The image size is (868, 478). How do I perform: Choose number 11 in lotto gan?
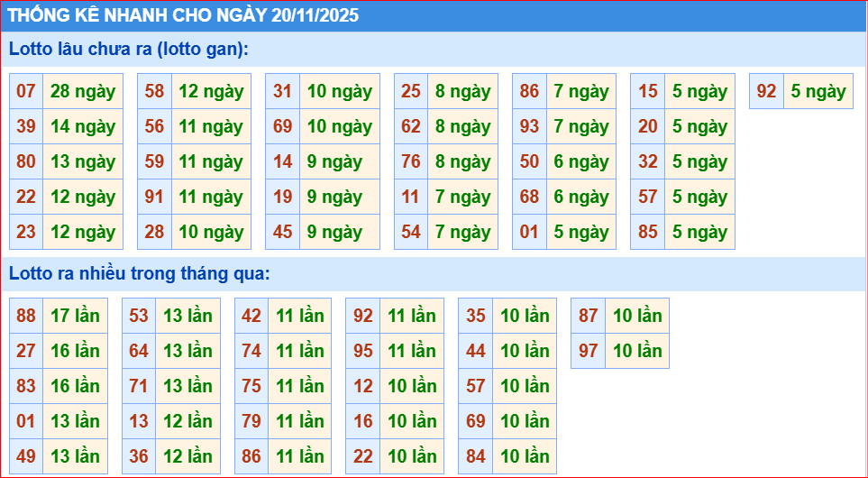pos(411,198)
